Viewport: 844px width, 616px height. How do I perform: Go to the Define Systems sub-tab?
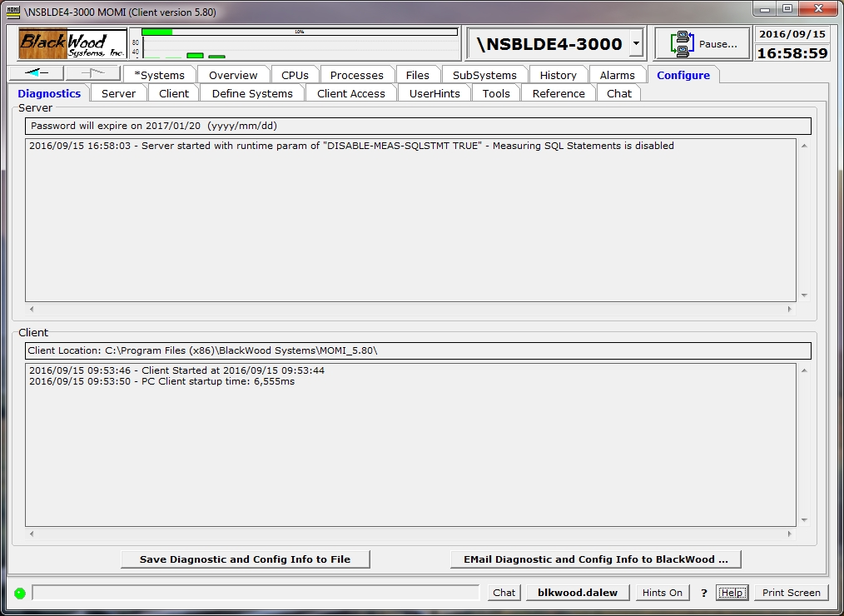[252, 93]
